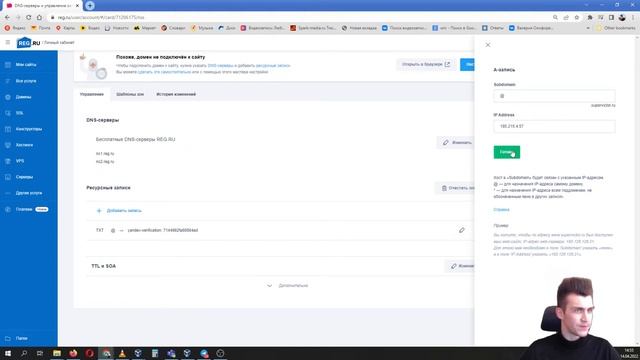Expand the Дополнительно section
This screenshot has height=360, width=640.
(x=288, y=286)
